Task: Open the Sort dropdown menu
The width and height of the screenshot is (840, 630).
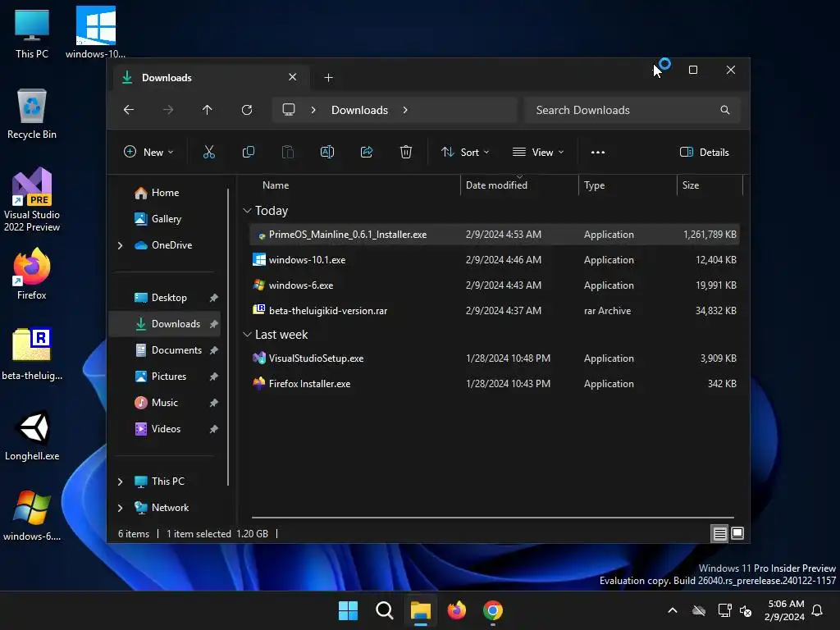Action: coord(465,152)
